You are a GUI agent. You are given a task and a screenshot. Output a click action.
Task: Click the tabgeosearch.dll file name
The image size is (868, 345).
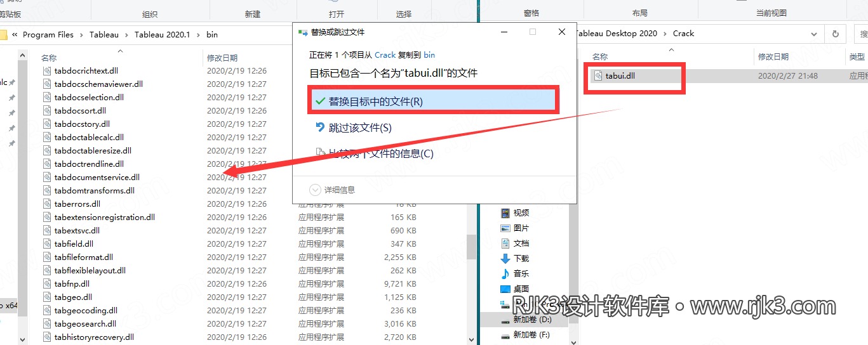click(85, 324)
